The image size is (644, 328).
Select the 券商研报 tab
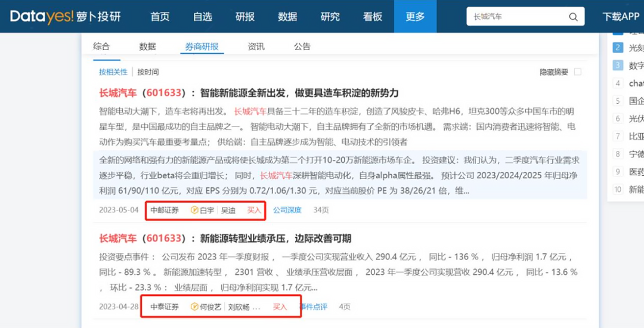(202, 47)
